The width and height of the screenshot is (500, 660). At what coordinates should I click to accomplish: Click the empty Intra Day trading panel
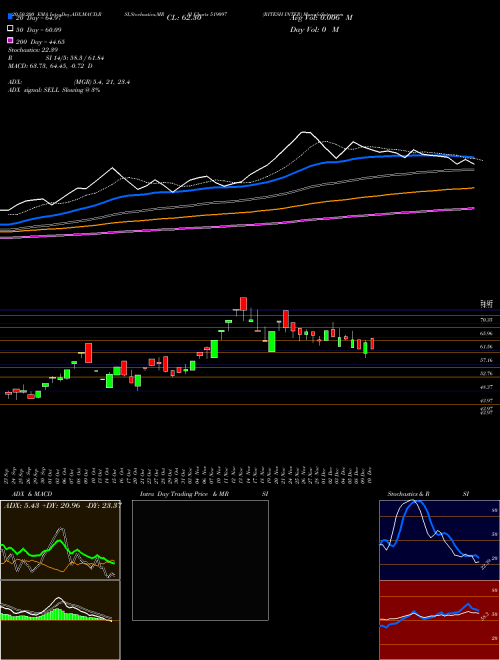[200, 560]
